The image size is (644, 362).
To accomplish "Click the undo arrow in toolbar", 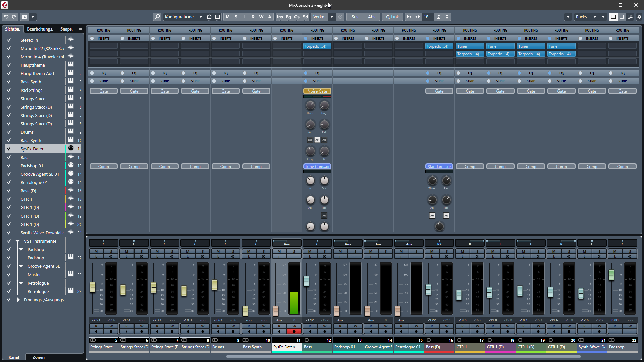I will click(6, 17).
